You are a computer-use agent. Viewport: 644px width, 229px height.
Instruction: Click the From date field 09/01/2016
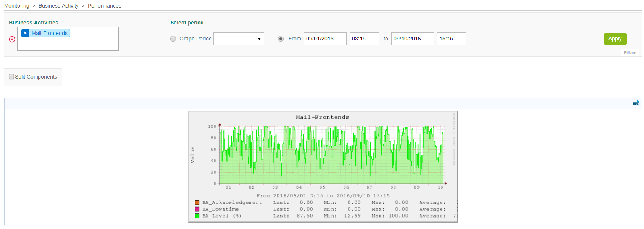325,39
